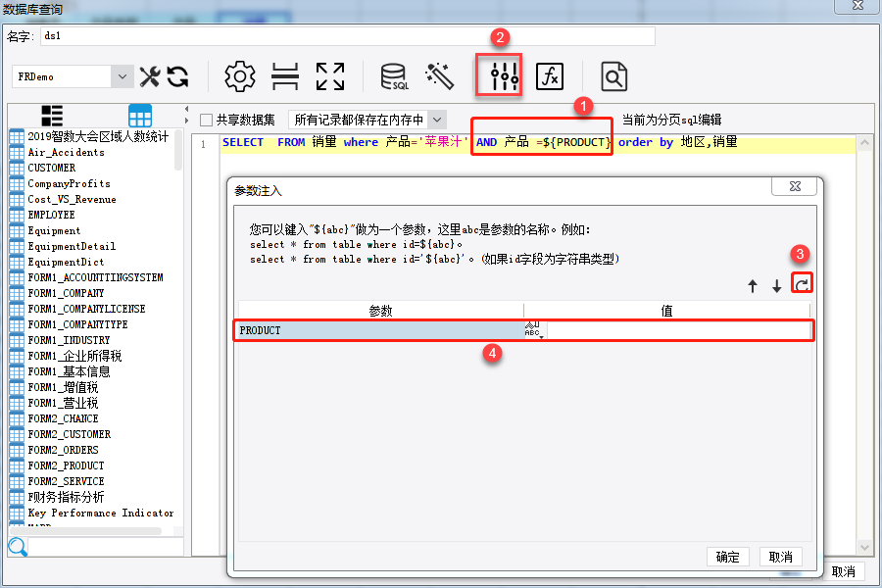Open the FRDemo connection dropdown
This screenshot has width=882, height=588.
pos(122,76)
